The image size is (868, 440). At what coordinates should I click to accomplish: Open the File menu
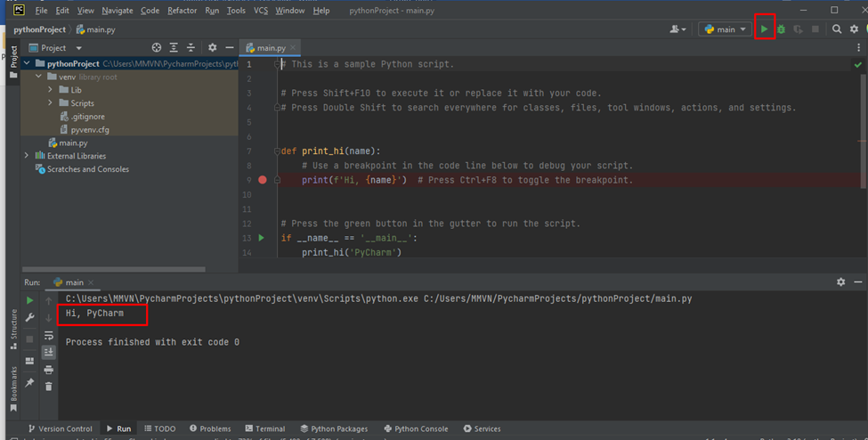pos(41,11)
